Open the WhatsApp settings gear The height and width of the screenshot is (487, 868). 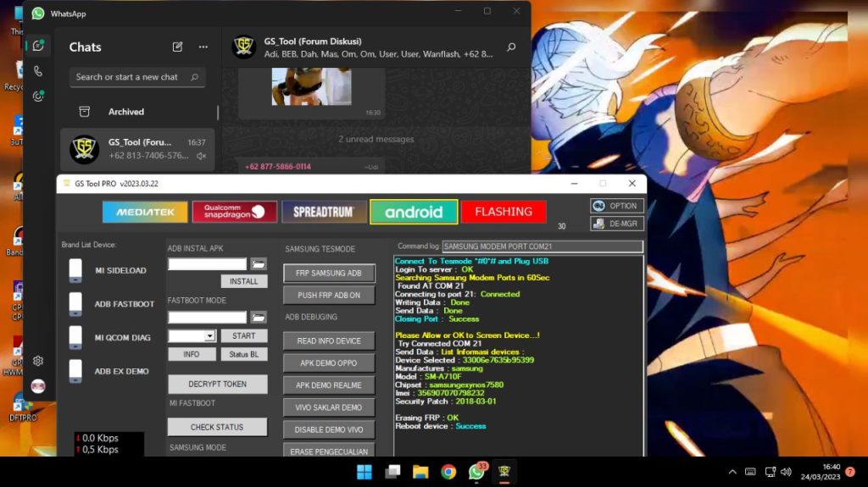[x=37, y=361]
